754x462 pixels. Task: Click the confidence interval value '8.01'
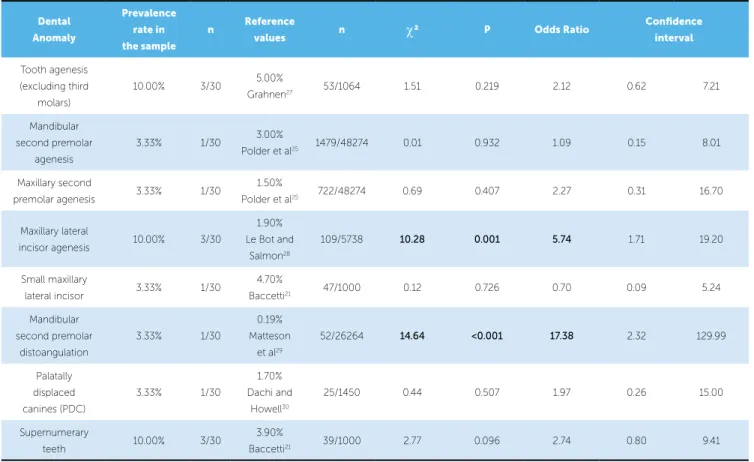coord(711,143)
